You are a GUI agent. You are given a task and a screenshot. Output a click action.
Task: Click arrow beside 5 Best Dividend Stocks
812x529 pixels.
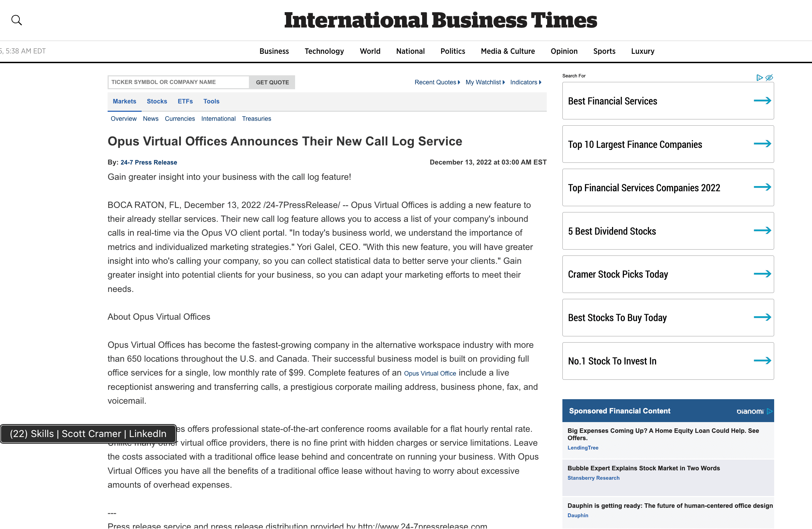762,230
